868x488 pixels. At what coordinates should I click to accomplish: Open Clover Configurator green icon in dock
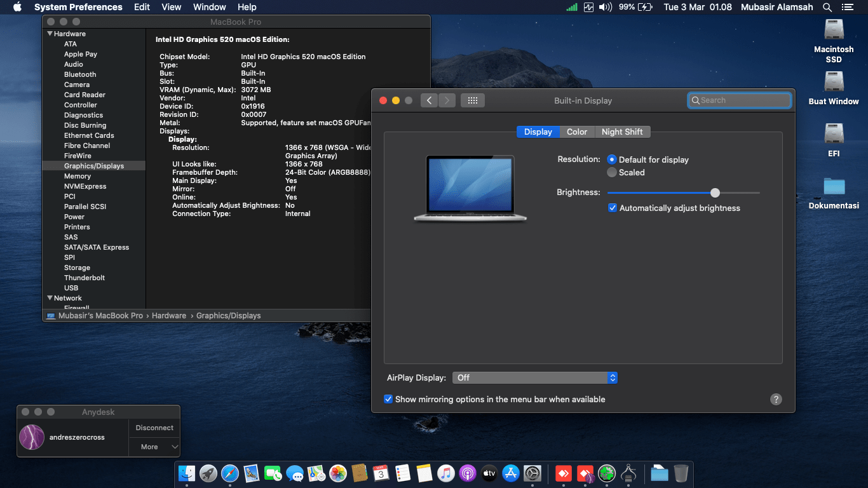607,473
